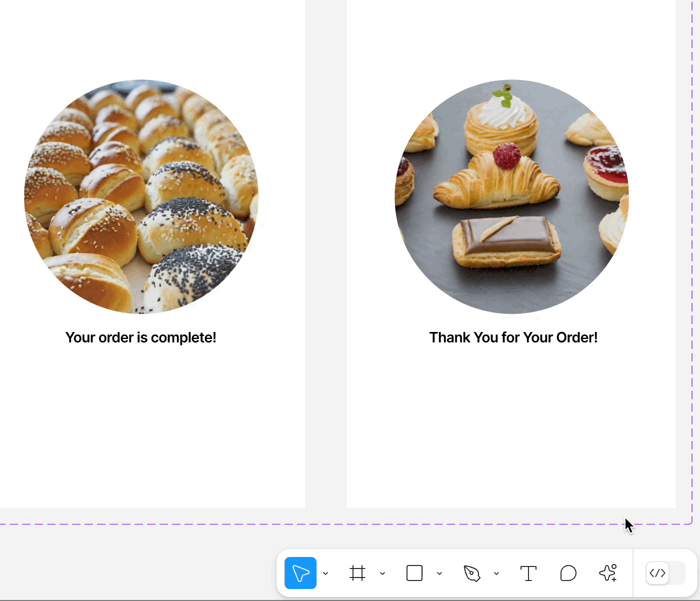
Task: Select the Rectangle shape tool
Action: point(414,573)
